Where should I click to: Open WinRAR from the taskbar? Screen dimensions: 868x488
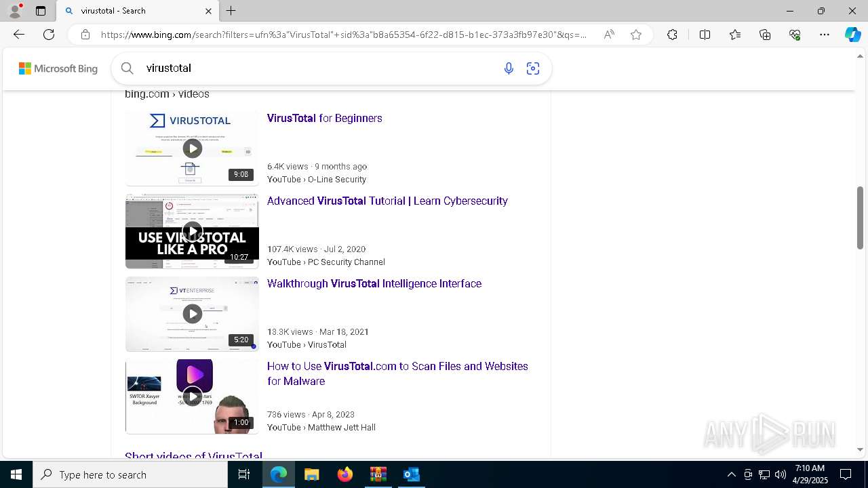378,474
